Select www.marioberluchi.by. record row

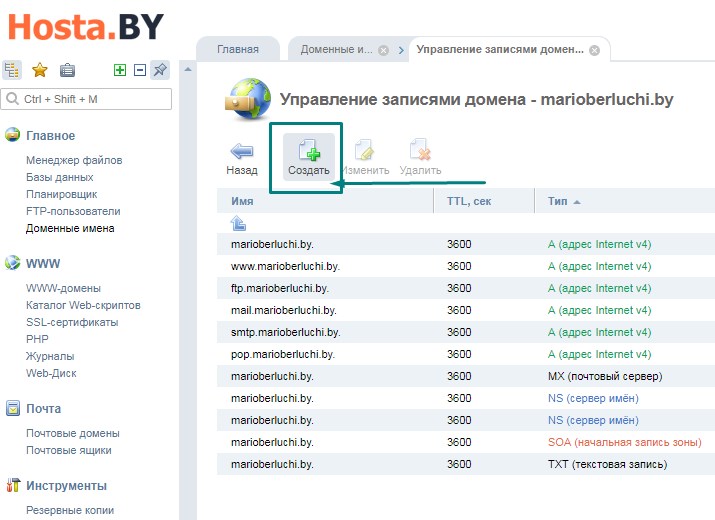tap(466, 266)
